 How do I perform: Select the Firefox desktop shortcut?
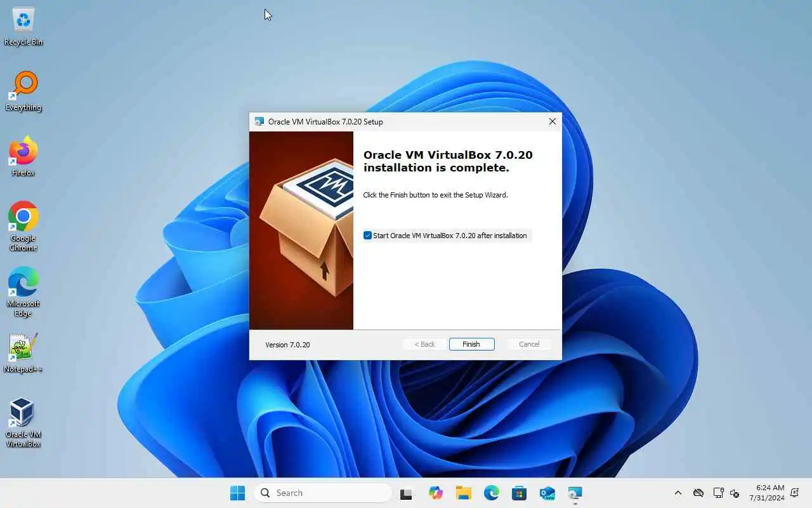point(23,157)
